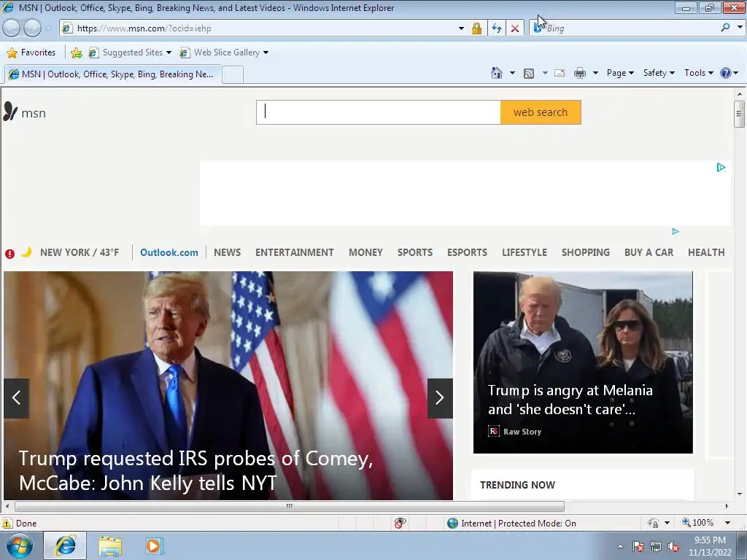The height and width of the screenshot is (560, 747).
Task: Open the Outlook.com link
Action: tap(169, 252)
